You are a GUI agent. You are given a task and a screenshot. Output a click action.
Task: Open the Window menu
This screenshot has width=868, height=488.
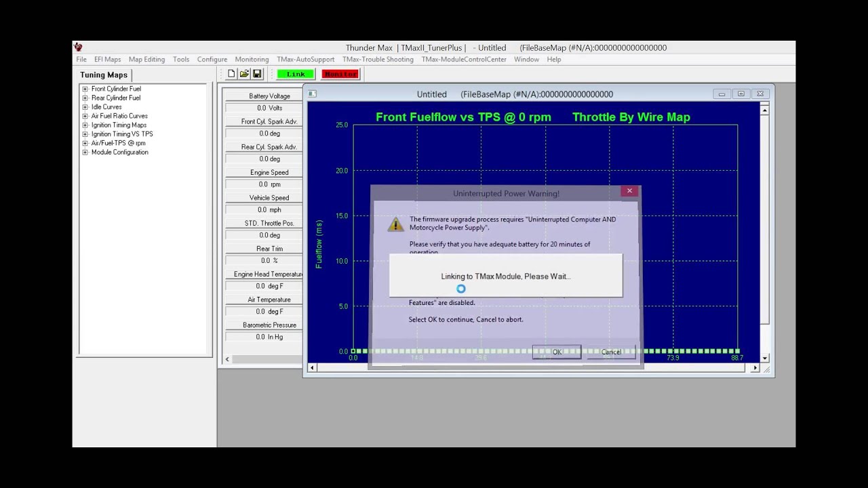pyautogui.click(x=526, y=60)
